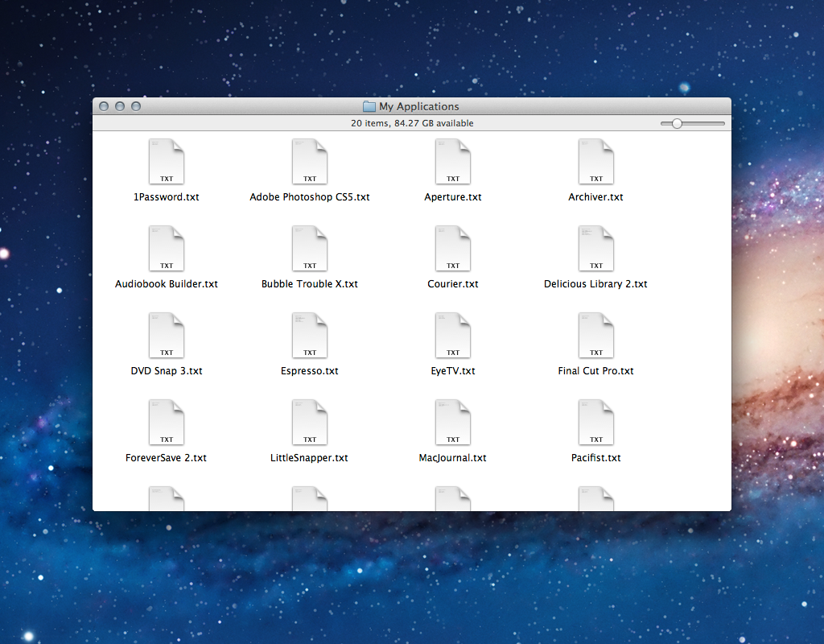The width and height of the screenshot is (824, 644).
Task: Click the Espresso.txt filename label
Action: 310,371
